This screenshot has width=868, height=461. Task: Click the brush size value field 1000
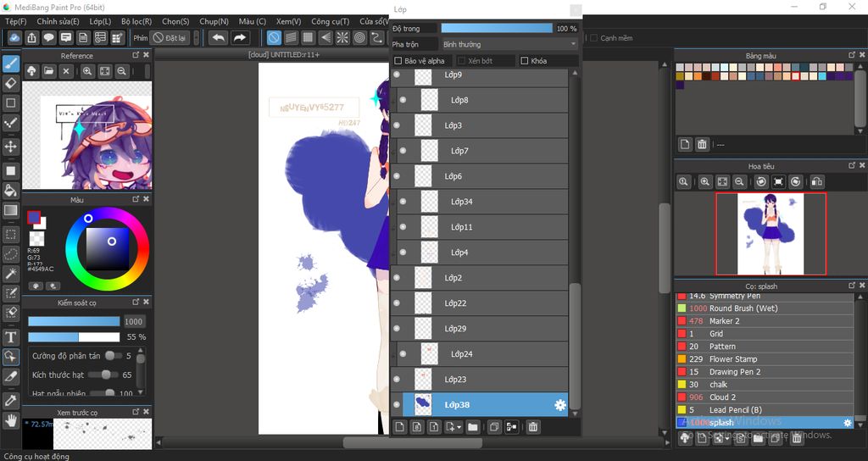(133, 321)
